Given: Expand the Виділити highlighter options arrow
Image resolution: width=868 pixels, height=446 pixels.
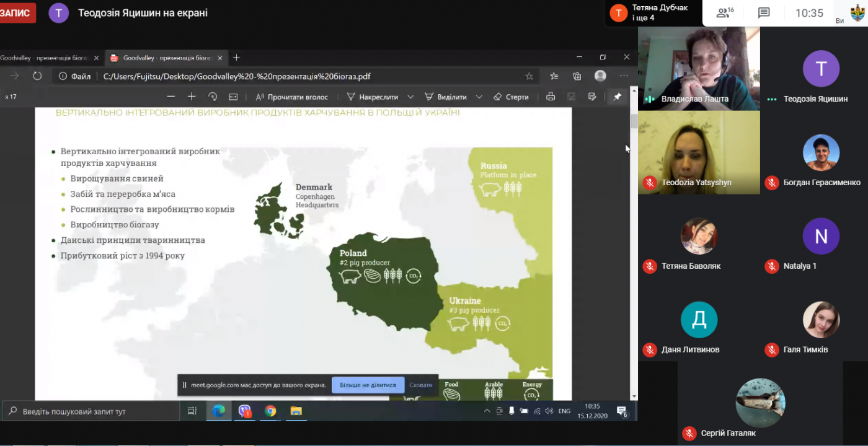Looking at the screenshot, I should (x=479, y=97).
